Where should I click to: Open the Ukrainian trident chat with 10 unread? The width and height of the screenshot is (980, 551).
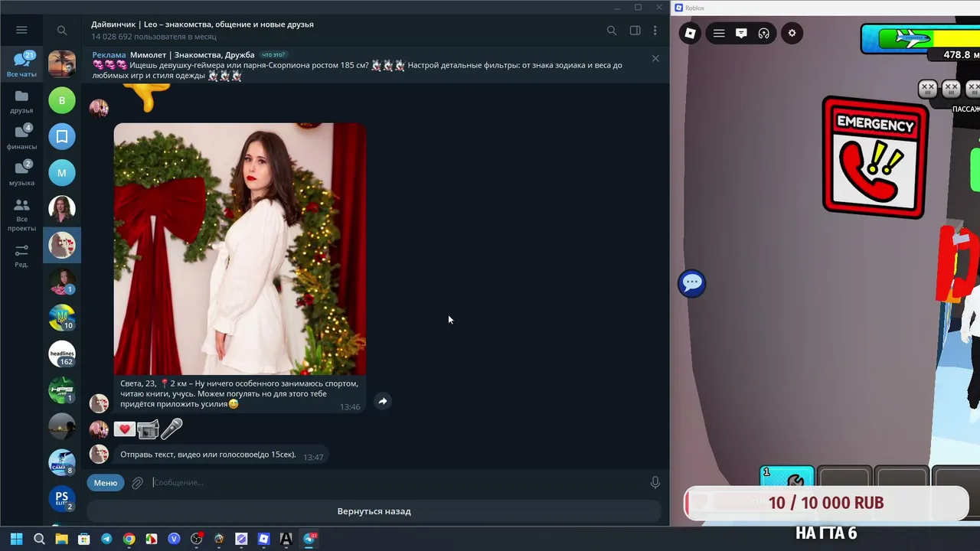[62, 318]
